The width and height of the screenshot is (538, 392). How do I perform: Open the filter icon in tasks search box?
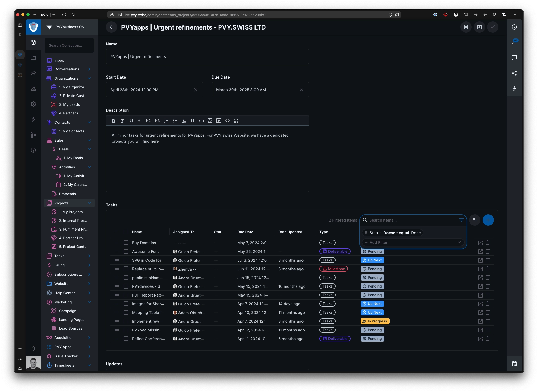point(461,220)
